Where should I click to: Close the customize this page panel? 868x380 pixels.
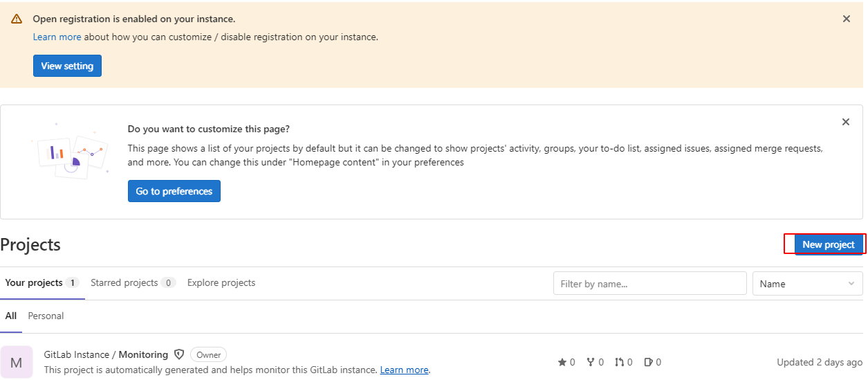(x=845, y=122)
